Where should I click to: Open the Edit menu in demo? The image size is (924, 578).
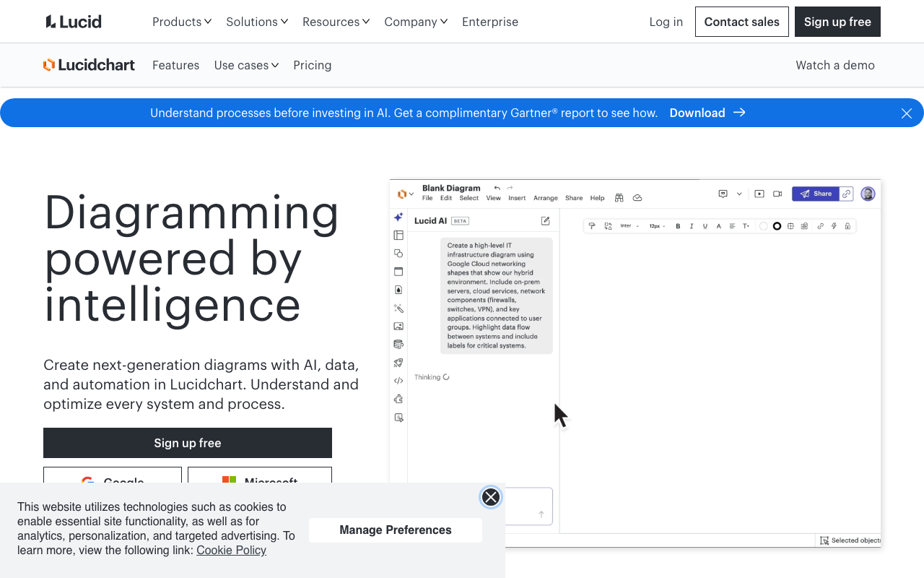(446, 198)
